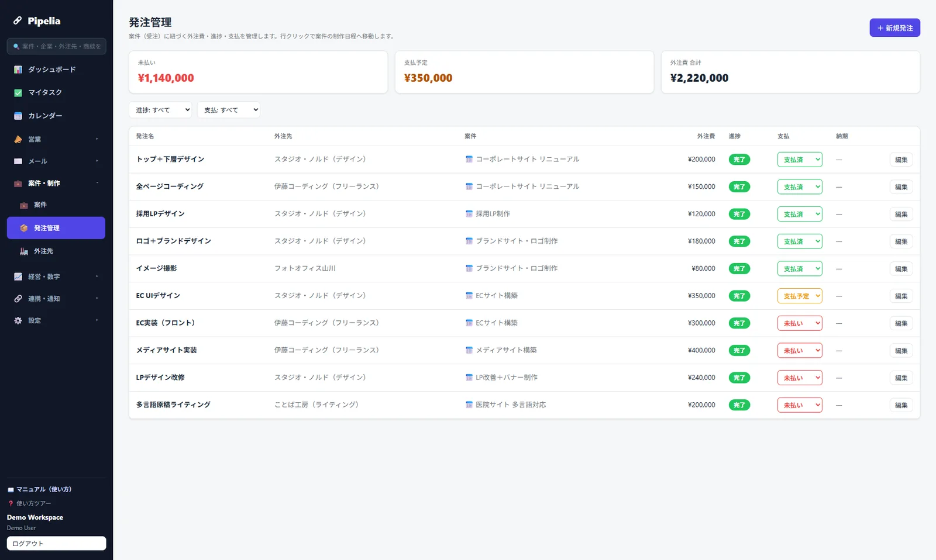Screen dimensions: 936x560
Task: Click 編集 for EC UIデザイン
Action: coord(901,296)
